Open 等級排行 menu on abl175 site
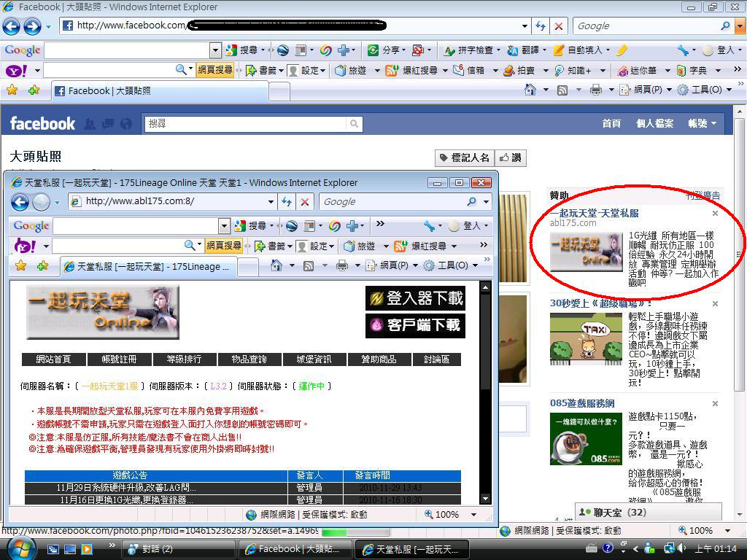 tap(184, 359)
